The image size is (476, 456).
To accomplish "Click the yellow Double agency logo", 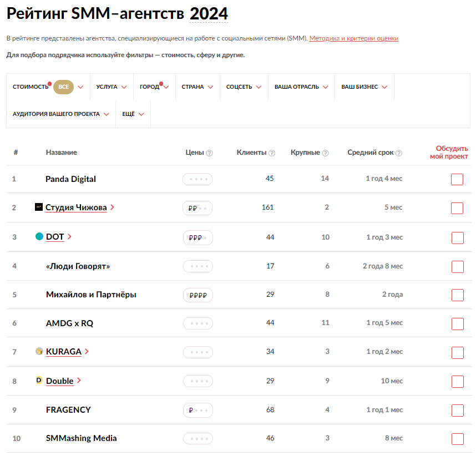I will (x=39, y=380).
